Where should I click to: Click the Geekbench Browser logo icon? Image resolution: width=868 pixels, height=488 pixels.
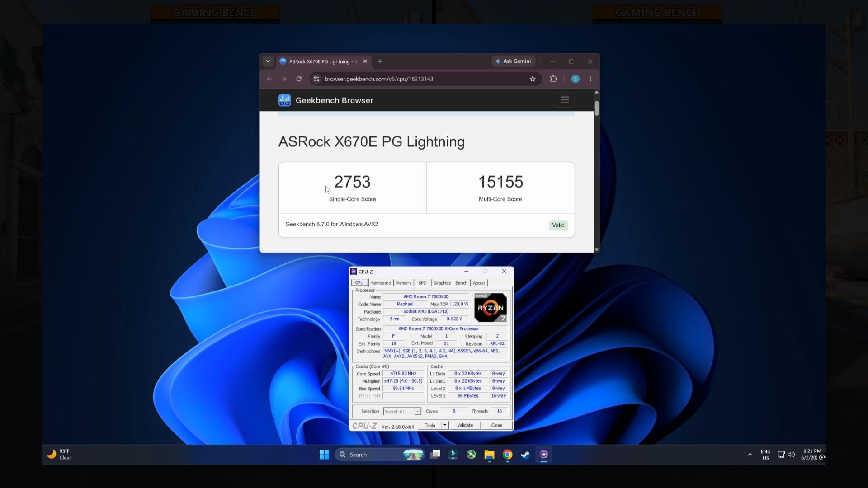[284, 100]
